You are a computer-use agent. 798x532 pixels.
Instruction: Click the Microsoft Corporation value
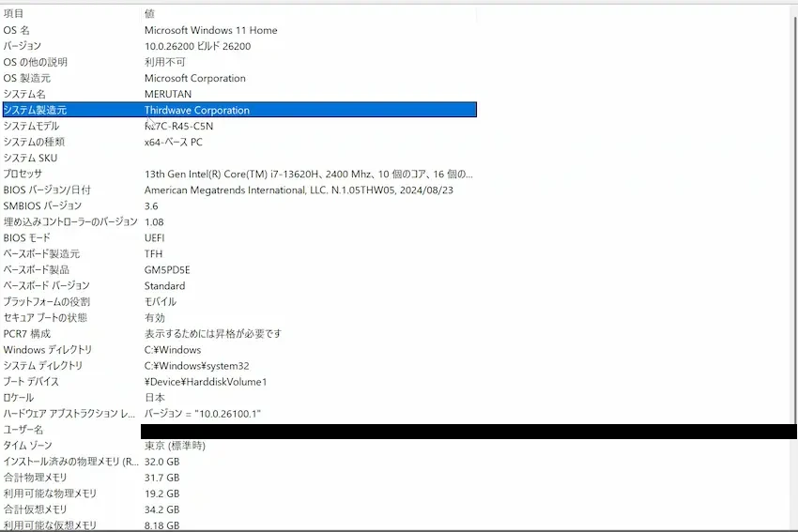click(x=195, y=78)
